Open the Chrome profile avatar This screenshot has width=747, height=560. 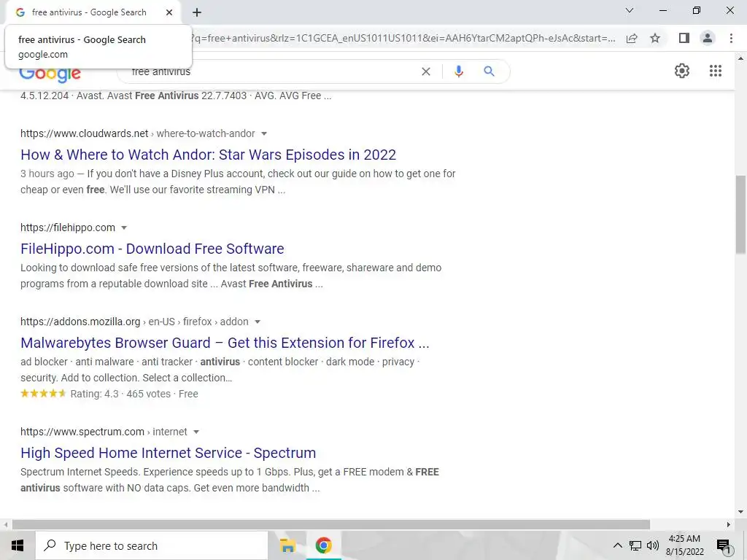point(708,38)
